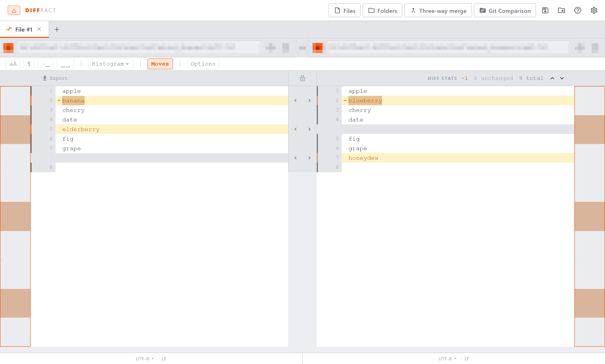Close the File #1 tab
The image size is (605, 364).
point(39,29)
